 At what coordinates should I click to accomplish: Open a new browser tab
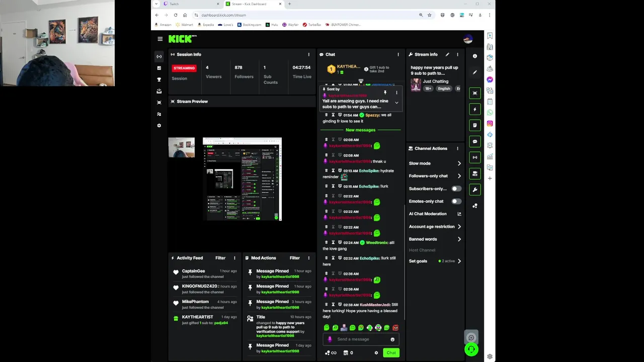(x=289, y=4)
